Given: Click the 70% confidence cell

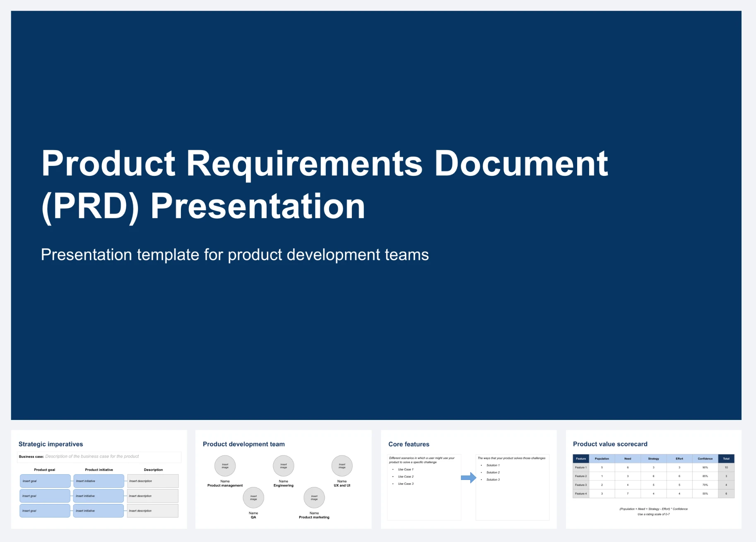Looking at the screenshot, I should (x=705, y=485).
